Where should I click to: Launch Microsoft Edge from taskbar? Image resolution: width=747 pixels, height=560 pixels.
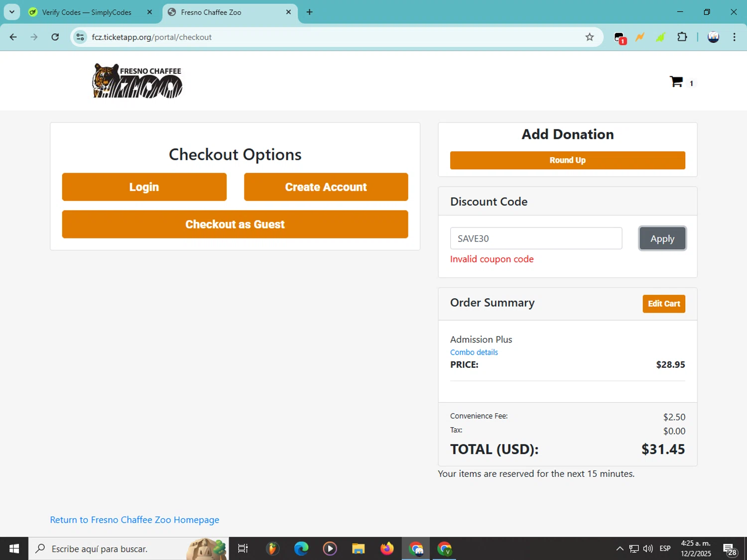pyautogui.click(x=301, y=549)
